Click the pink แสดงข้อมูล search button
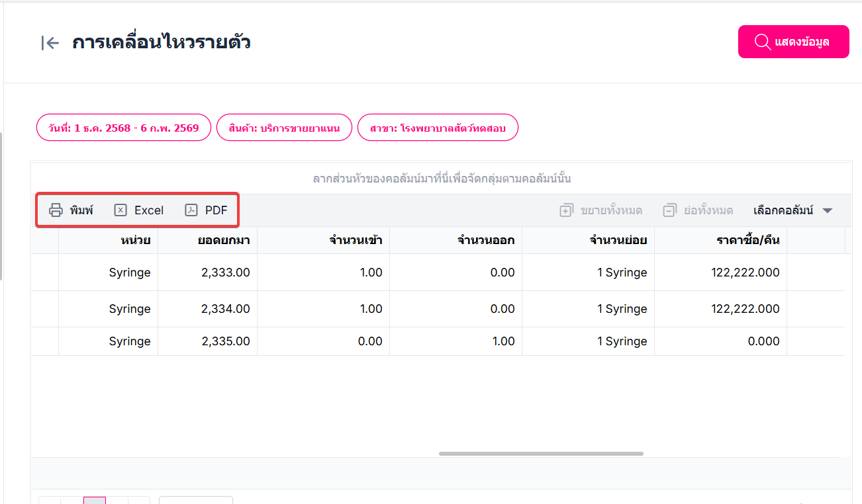 coord(793,42)
